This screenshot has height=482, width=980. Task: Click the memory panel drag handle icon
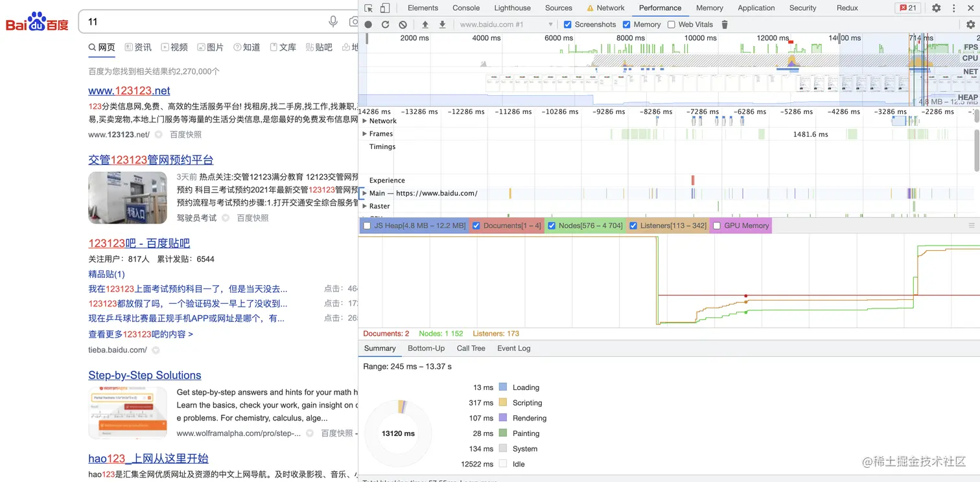971,225
